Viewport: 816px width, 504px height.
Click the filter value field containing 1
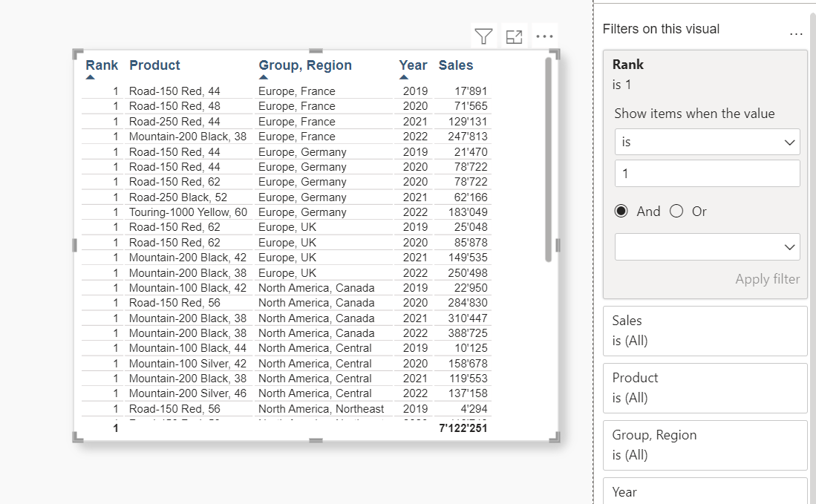[x=708, y=173]
